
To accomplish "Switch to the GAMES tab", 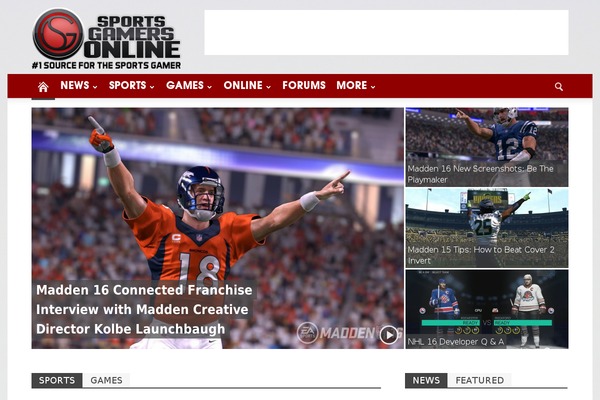I will (106, 380).
